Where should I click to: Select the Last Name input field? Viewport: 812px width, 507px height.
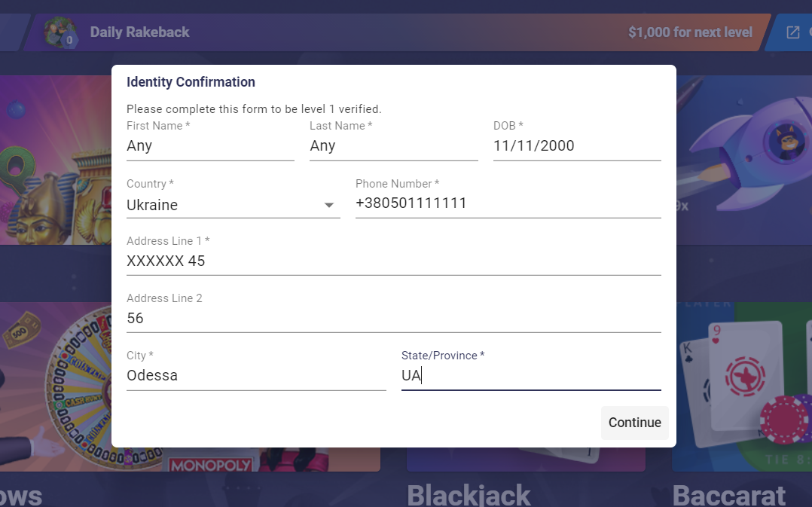[x=393, y=146]
